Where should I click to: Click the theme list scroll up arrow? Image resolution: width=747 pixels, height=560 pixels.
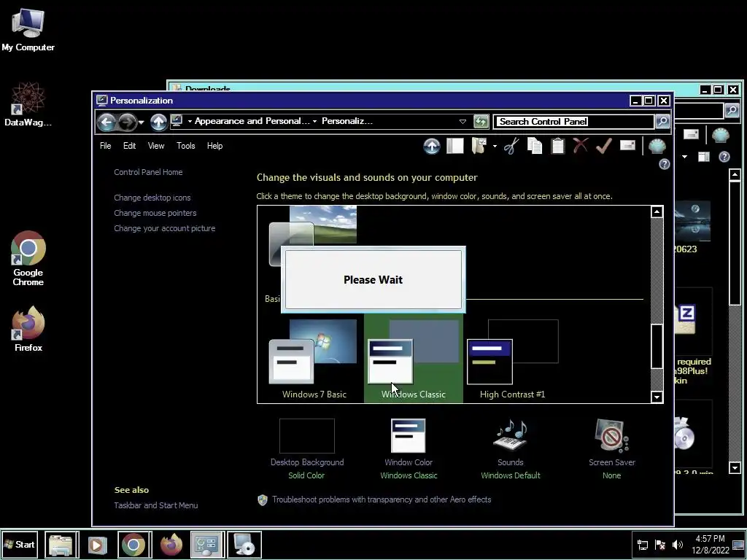tap(657, 212)
